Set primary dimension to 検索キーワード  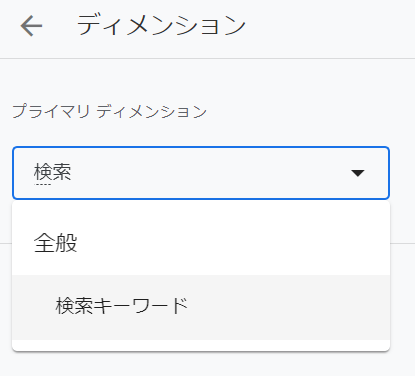pyautogui.click(x=201, y=307)
